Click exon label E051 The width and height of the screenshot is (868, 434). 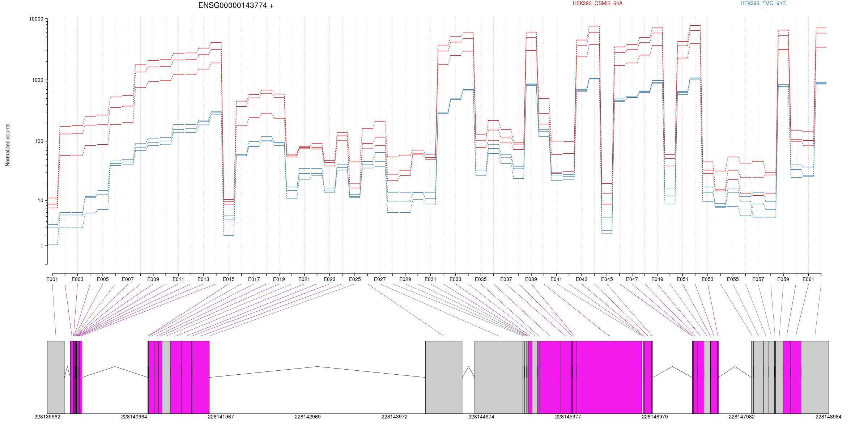[x=682, y=279]
